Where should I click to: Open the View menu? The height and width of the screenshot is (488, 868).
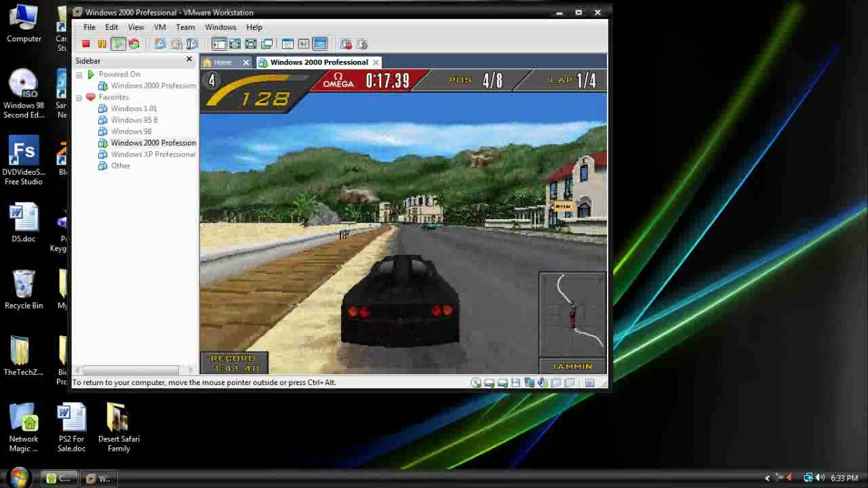pos(136,27)
